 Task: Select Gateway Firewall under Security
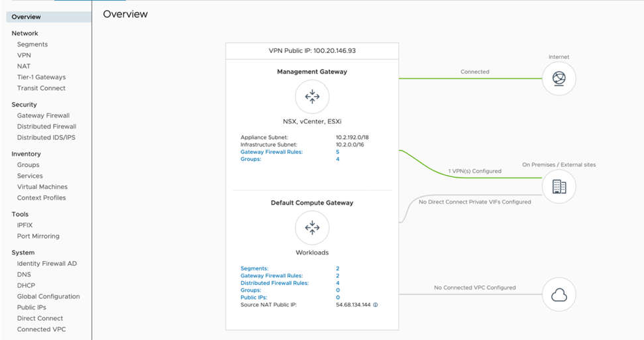coord(43,115)
